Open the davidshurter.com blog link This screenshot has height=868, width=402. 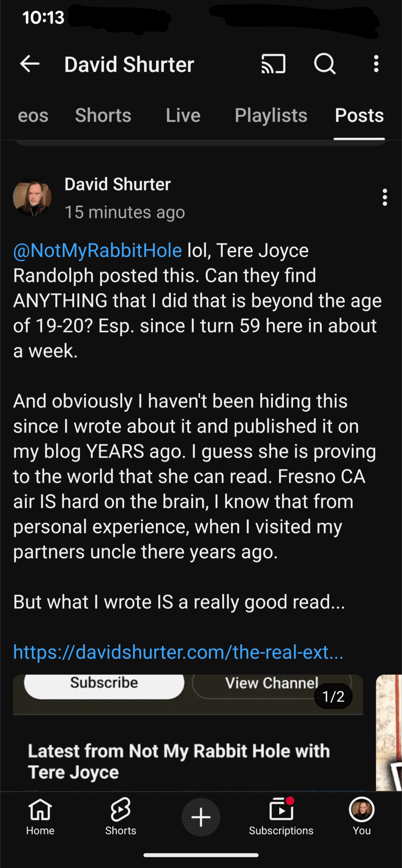point(178,652)
